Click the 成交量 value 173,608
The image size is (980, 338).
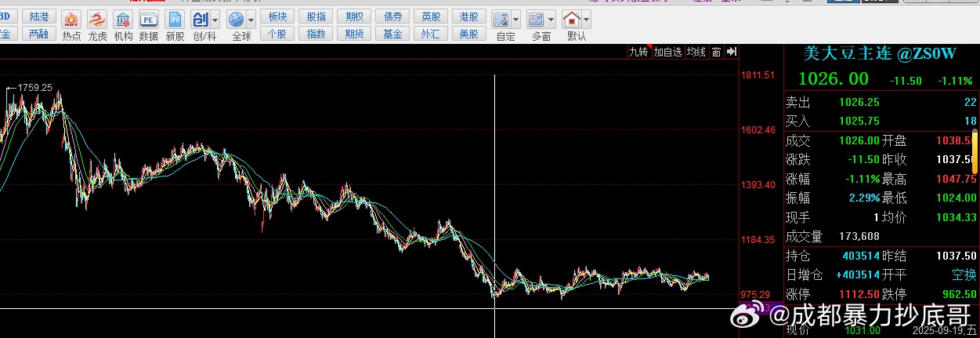click(859, 236)
